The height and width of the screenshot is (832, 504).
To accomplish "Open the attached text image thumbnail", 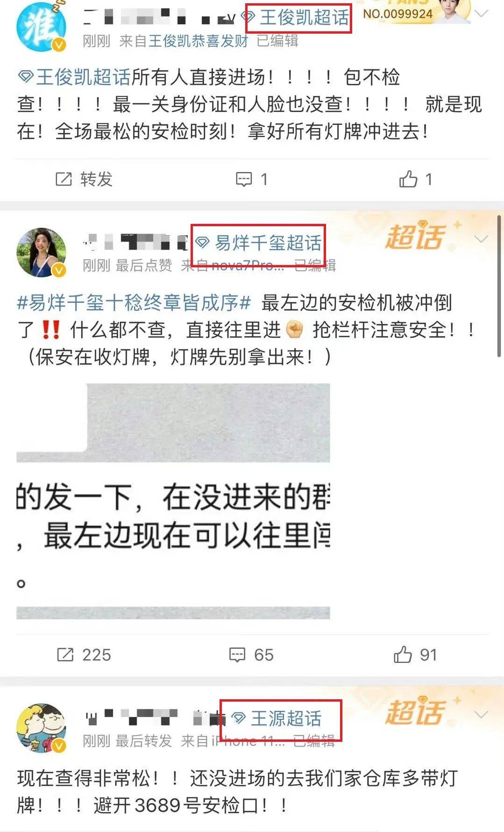I will tap(173, 501).
